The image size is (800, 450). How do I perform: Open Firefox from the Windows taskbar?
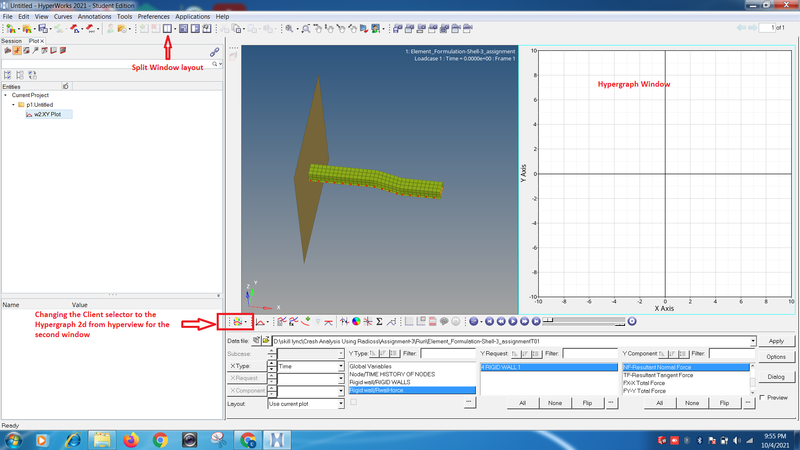pyautogui.click(x=131, y=440)
